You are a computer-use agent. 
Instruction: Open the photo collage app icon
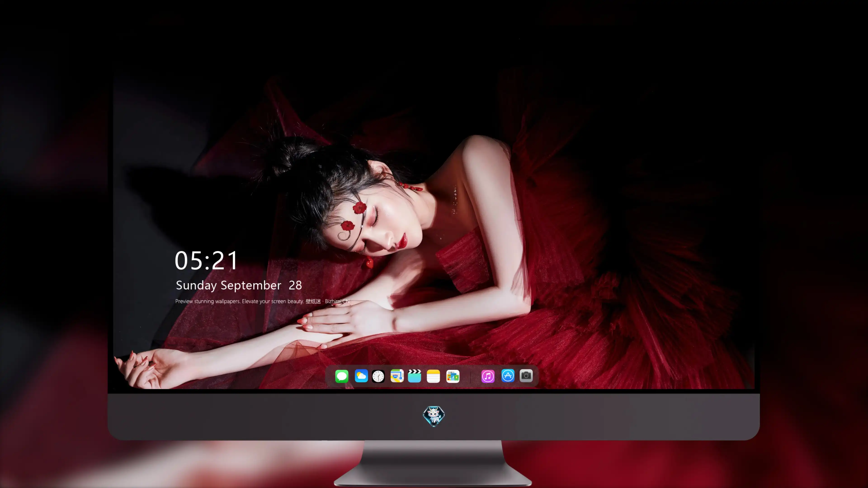pos(453,376)
